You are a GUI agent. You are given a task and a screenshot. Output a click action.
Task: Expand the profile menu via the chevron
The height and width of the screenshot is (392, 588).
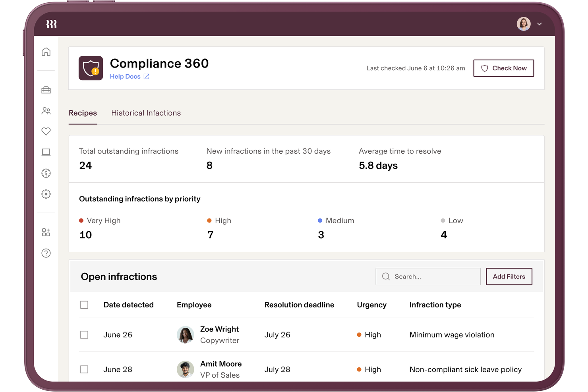coord(540,24)
